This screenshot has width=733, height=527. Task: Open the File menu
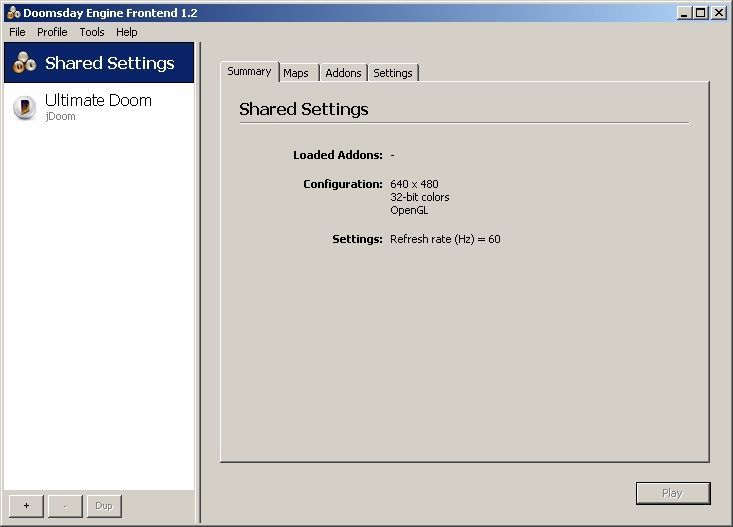point(17,32)
